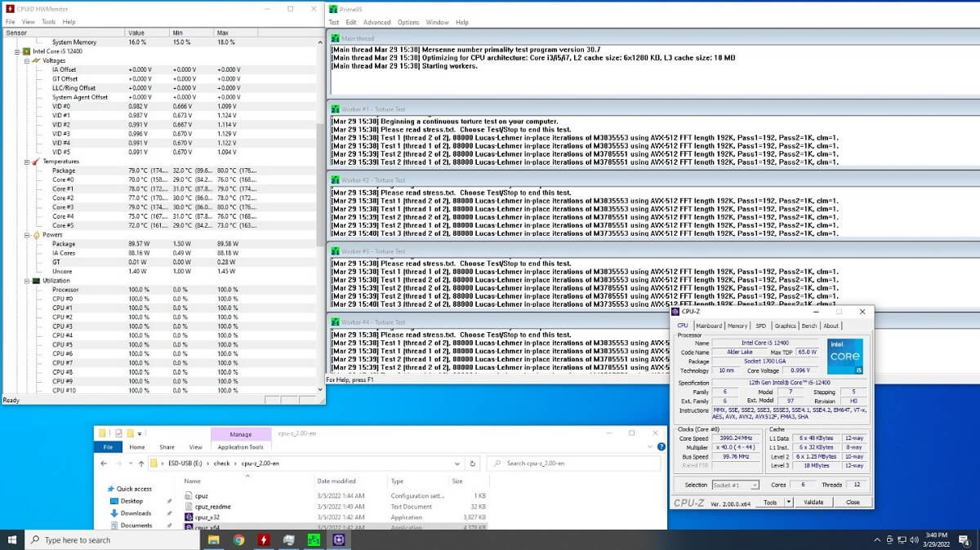The height and width of the screenshot is (550, 980).
Task: Click the Validate button in CPU-Z
Action: (813, 503)
